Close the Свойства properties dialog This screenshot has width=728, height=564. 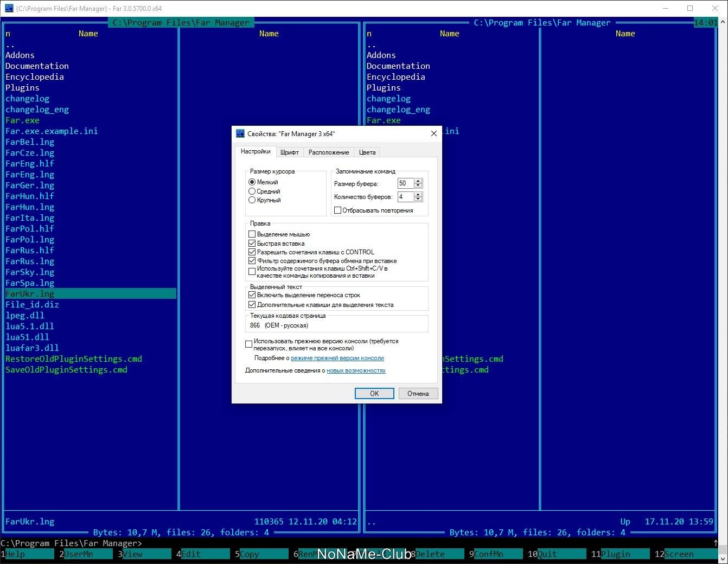[x=433, y=133]
